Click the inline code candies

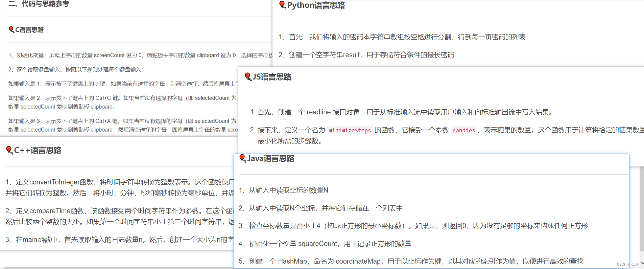[x=464, y=130]
